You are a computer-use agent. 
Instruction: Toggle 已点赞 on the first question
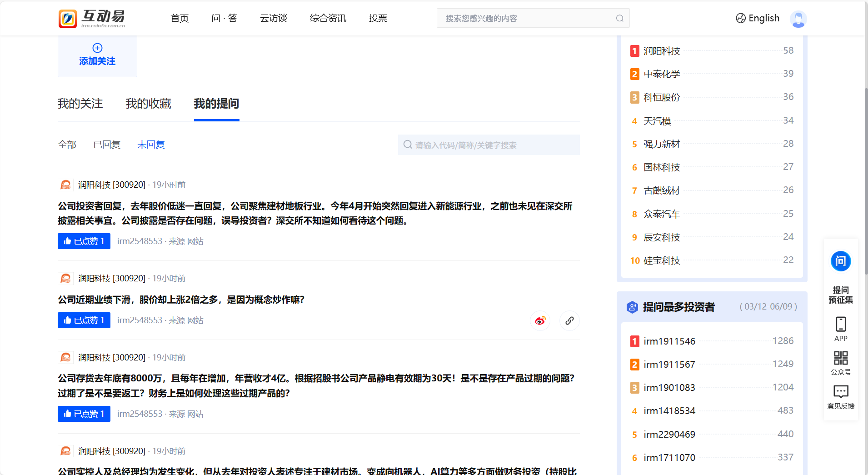point(84,241)
